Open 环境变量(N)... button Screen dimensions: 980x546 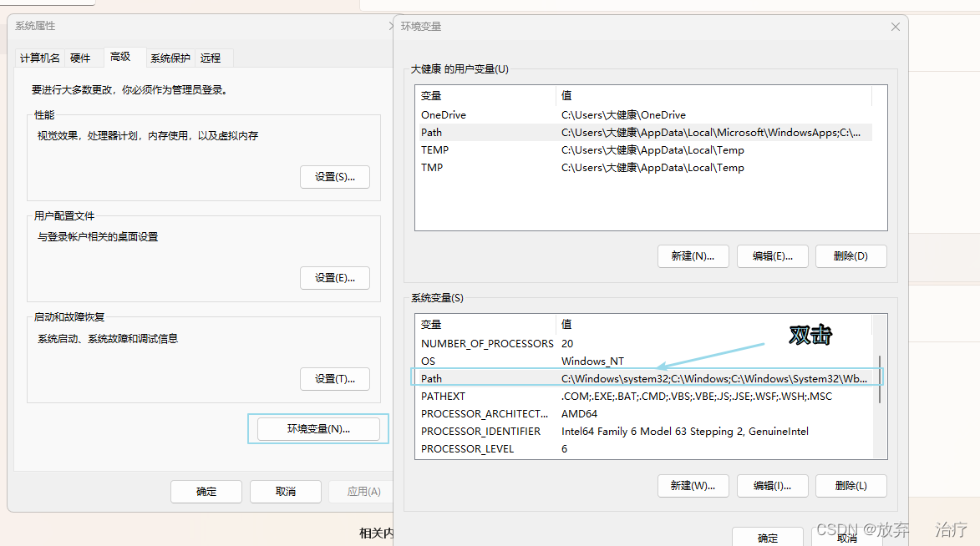[x=319, y=429]
